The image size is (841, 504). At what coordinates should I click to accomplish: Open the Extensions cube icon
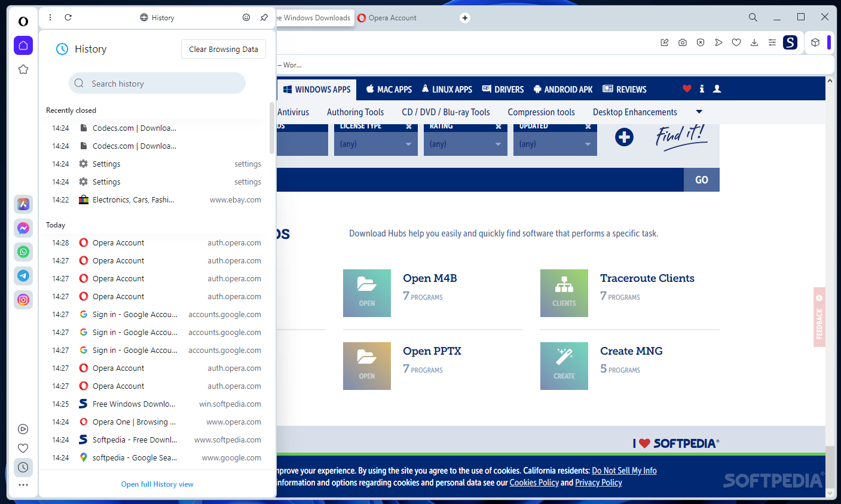(x=815, y=42)
